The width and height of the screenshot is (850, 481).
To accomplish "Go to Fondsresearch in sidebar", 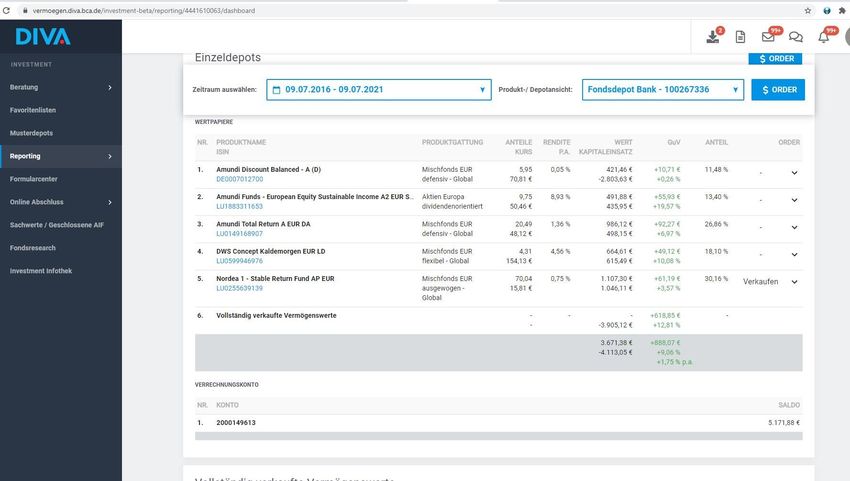I will (33, 248).
